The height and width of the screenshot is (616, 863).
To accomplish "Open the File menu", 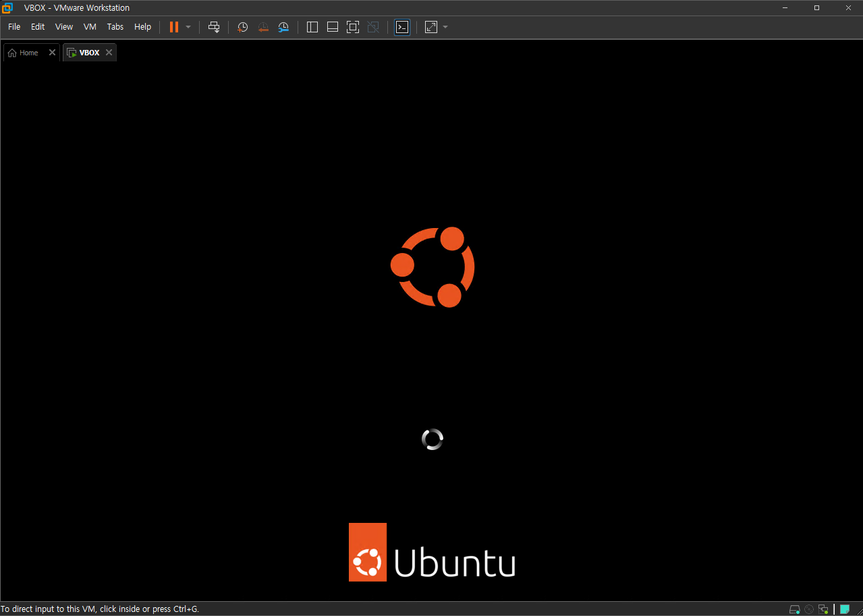I will point(14,27).
